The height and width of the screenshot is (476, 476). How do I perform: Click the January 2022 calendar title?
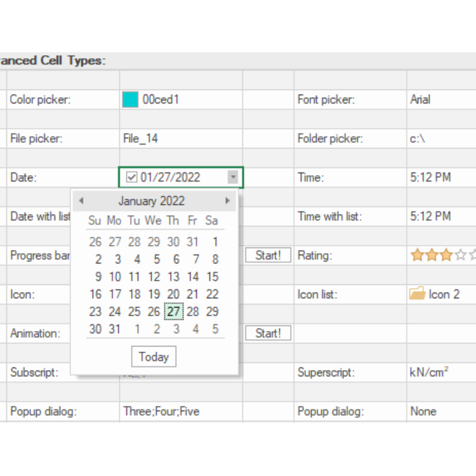(151, 201)
